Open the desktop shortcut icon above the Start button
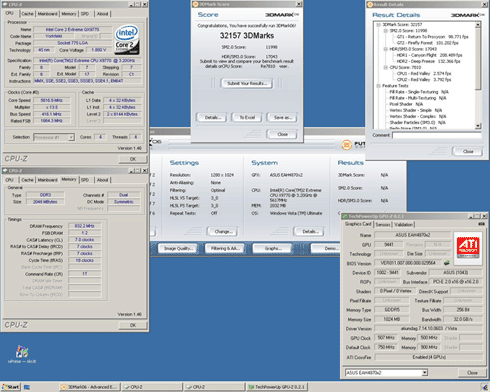Image resolution: width=490 pixels, height=392 pixels. tap(22, 354)
